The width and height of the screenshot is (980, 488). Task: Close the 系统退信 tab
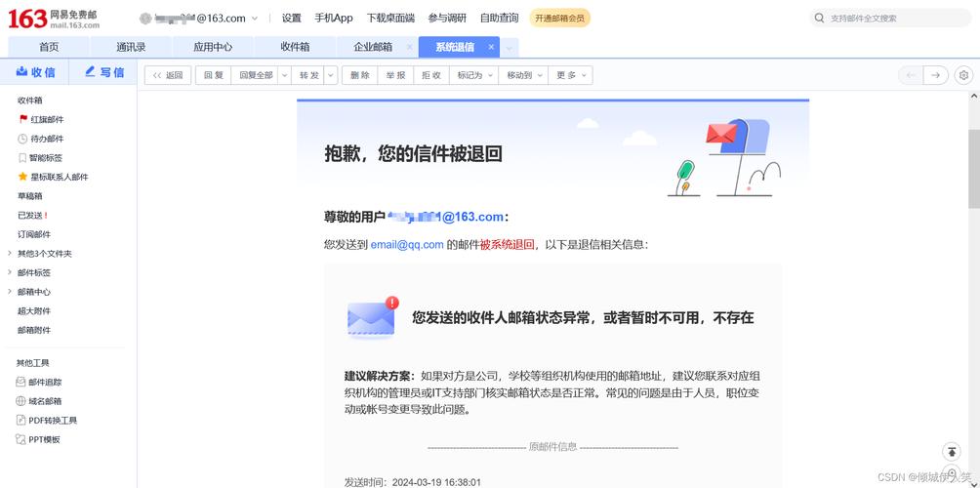(x=491, y=47)
